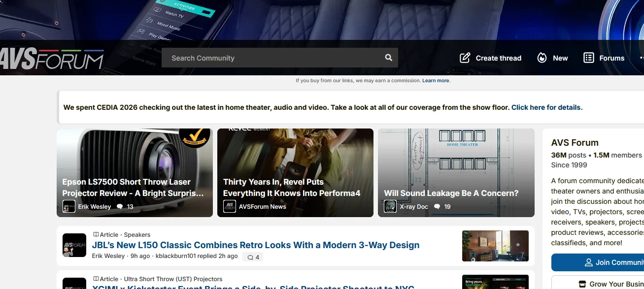
Task: Click the Grow Your Business button
Action: (597, 283)
